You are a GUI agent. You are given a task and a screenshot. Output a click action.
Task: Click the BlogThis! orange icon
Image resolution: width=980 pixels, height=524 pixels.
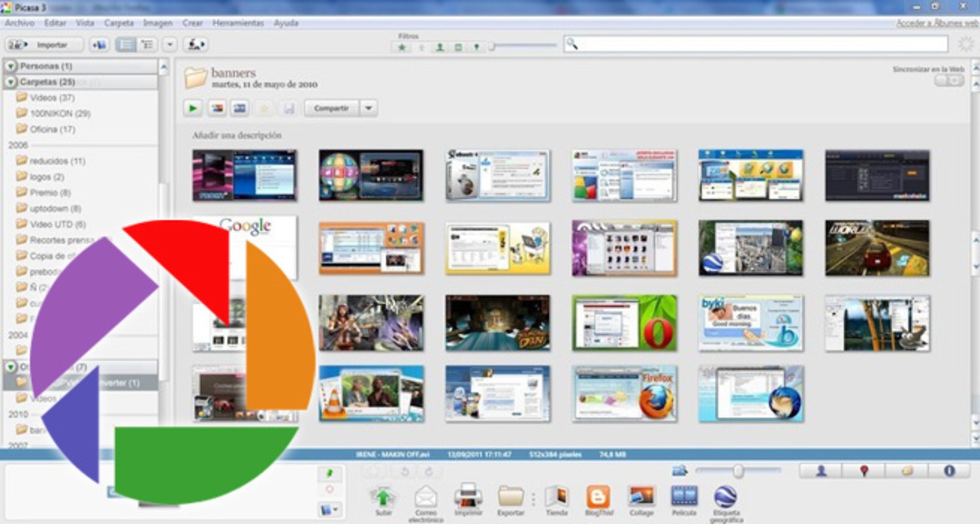click(x=598, y=496)
